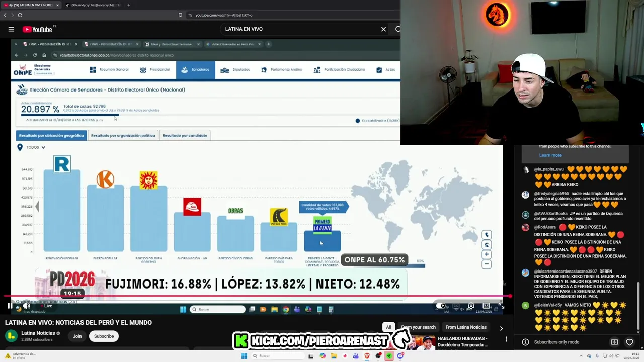Close the LATINA EN VIVO browser tab
This screenshot has width=644, height=362.
[57, 5]
